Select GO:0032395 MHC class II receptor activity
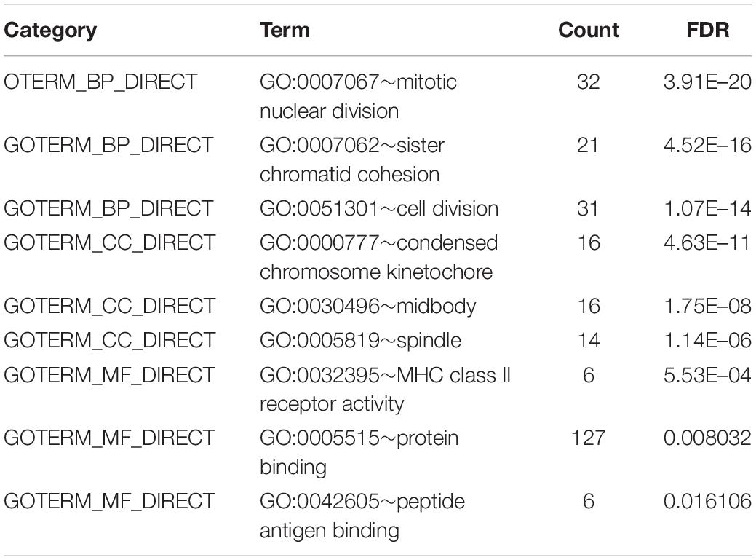This screenshot has width=756, height=560. (x=385, y=390)
